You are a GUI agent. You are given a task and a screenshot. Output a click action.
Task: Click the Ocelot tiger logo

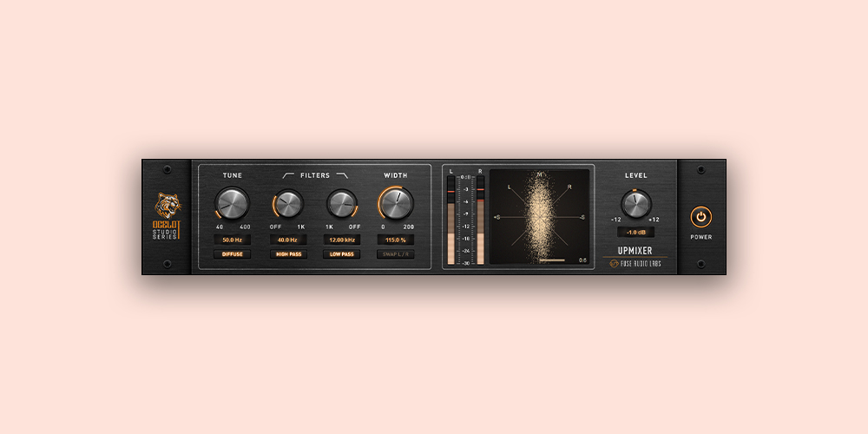[x=168, y=205]
